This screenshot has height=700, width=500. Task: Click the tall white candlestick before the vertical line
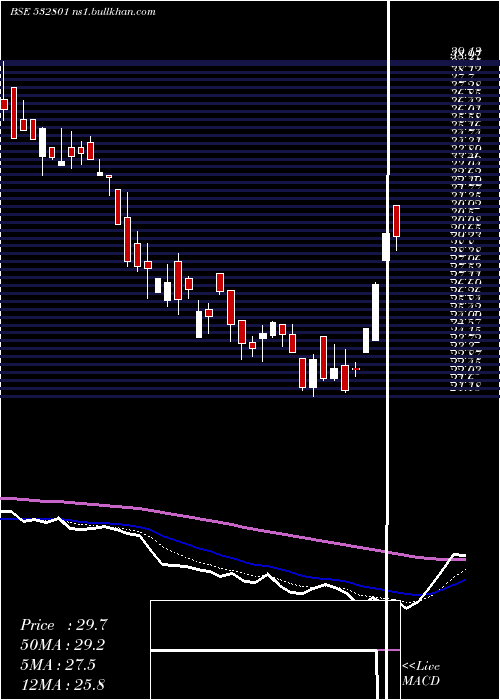[376, 312]
